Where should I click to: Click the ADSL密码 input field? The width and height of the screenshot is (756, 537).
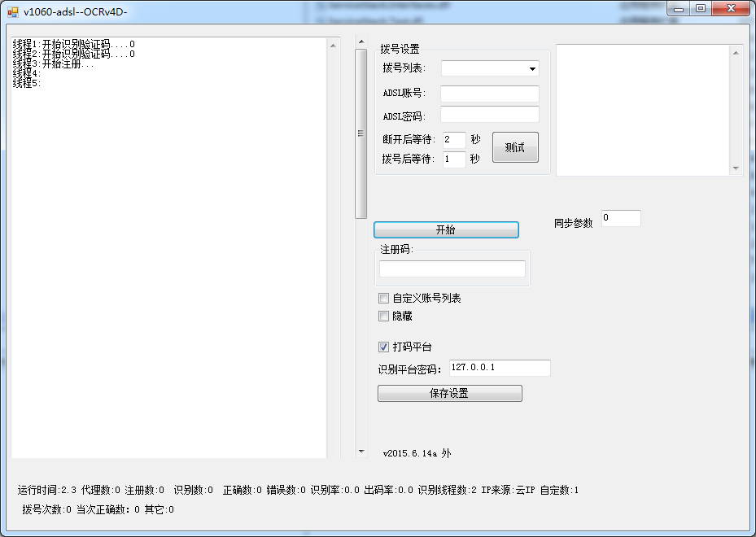point(488,116)
